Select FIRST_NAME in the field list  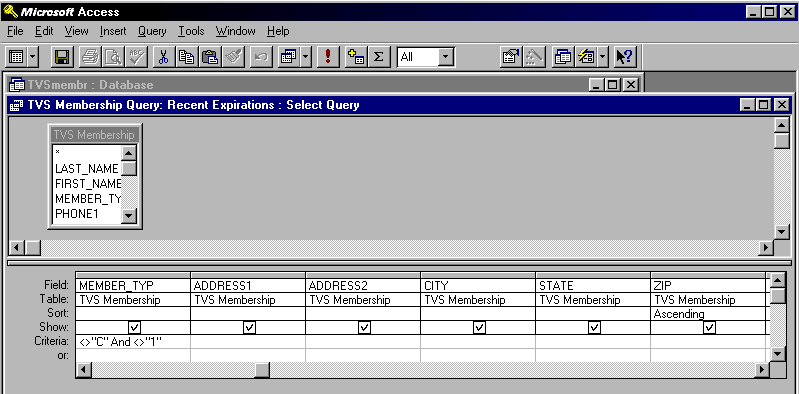87,184
